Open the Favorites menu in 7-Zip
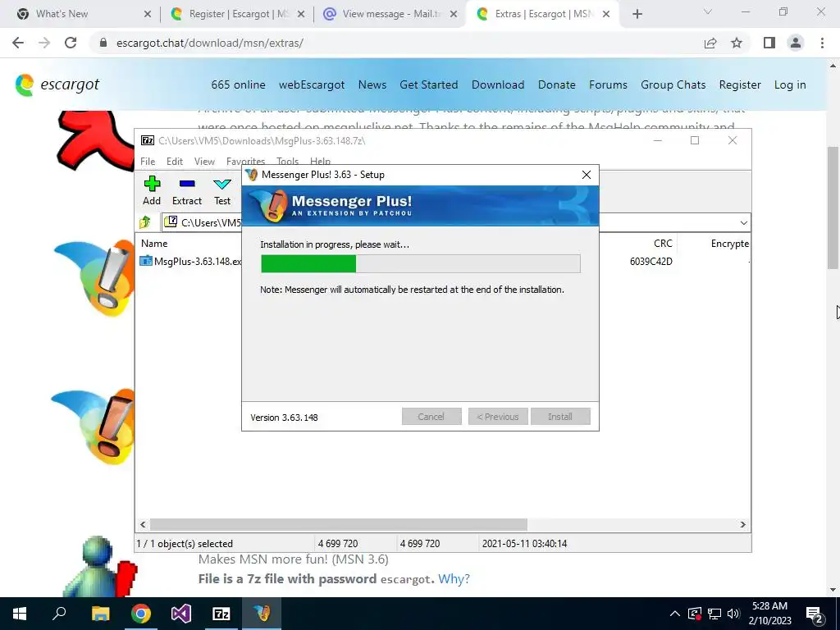 click(x=245, y=162)
